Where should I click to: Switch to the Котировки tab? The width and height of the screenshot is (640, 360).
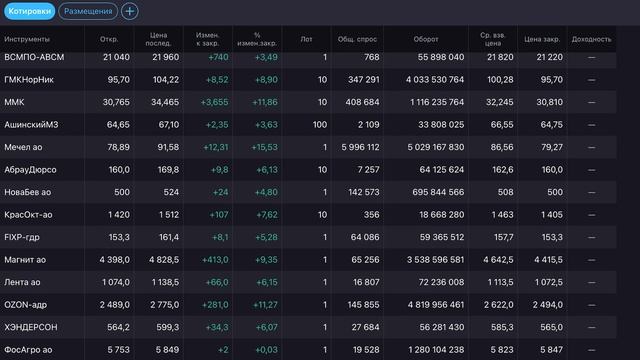pyautogui.click(x=29, y=11)
